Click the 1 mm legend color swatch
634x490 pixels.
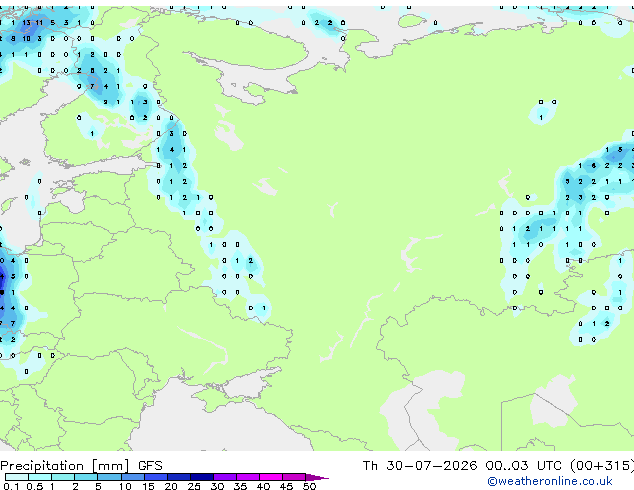[63, 477]
